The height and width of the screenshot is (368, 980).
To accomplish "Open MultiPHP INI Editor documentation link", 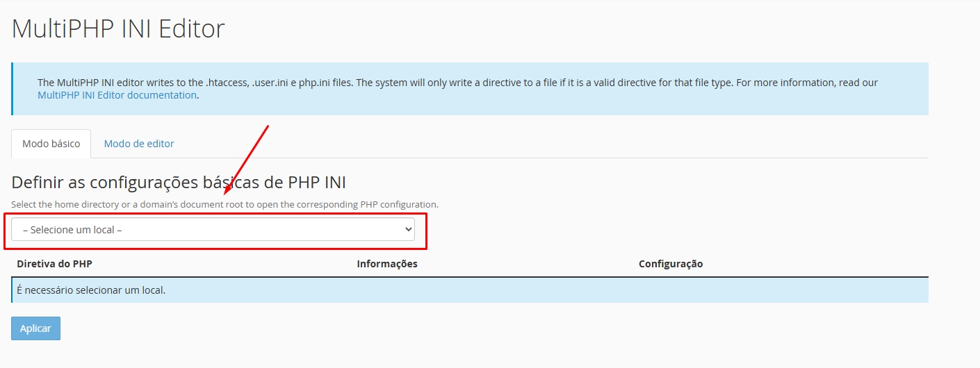I will 117,95.
